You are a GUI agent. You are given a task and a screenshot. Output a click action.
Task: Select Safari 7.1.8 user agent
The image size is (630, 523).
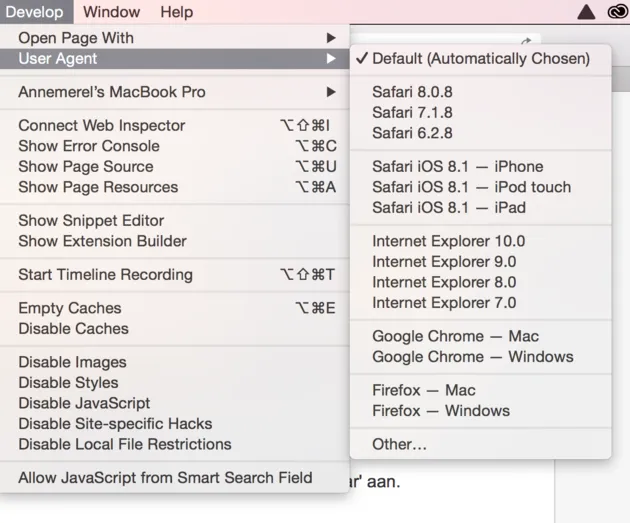[x=481, y=112]
